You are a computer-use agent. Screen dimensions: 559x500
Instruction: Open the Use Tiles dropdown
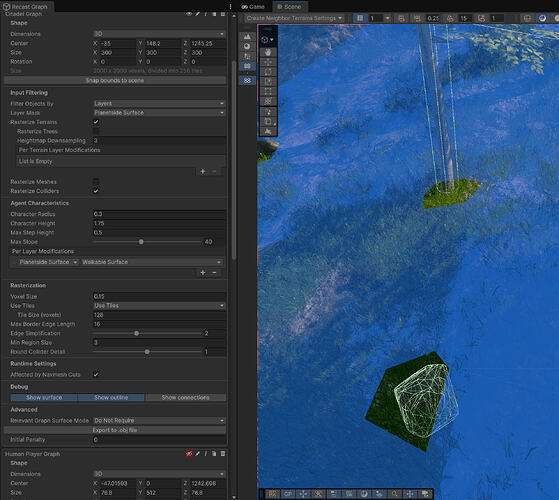159,305
